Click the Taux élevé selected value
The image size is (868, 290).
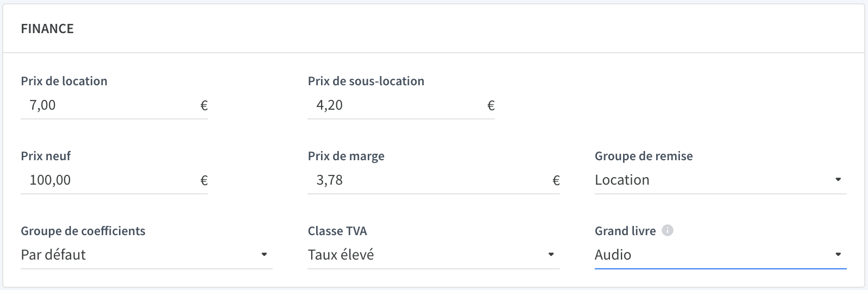(x=341, y=255)
